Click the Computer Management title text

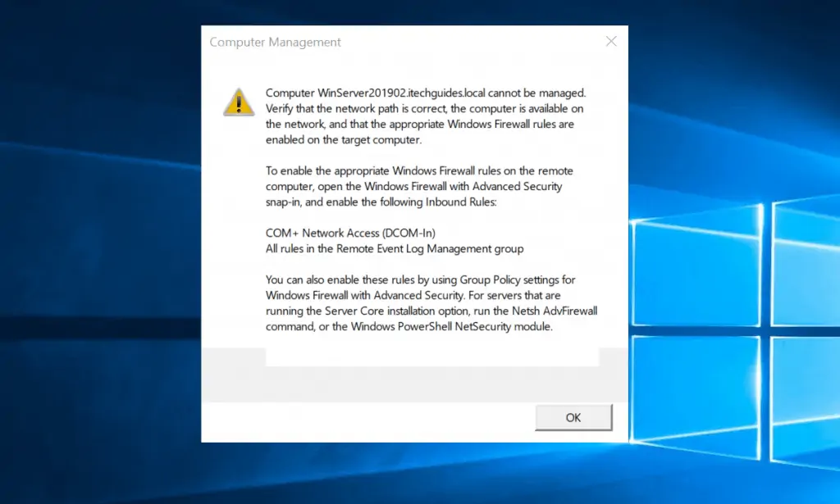point(275,43)
